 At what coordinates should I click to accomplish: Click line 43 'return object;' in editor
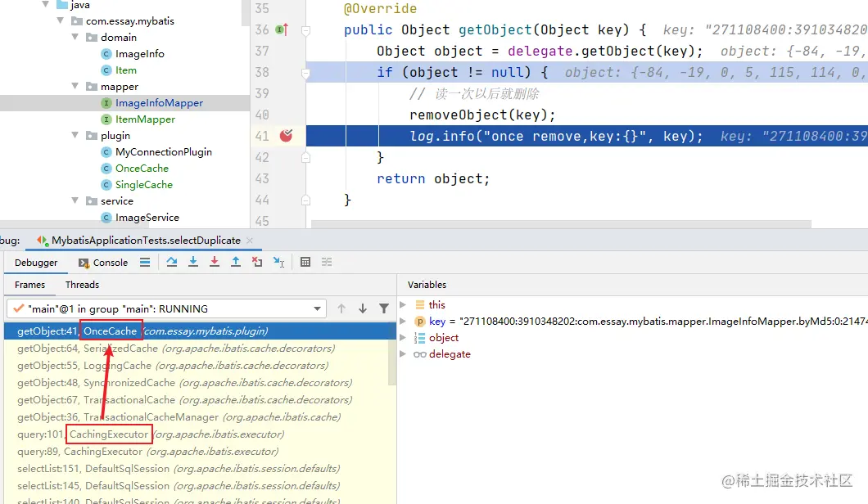coord(433,178)
